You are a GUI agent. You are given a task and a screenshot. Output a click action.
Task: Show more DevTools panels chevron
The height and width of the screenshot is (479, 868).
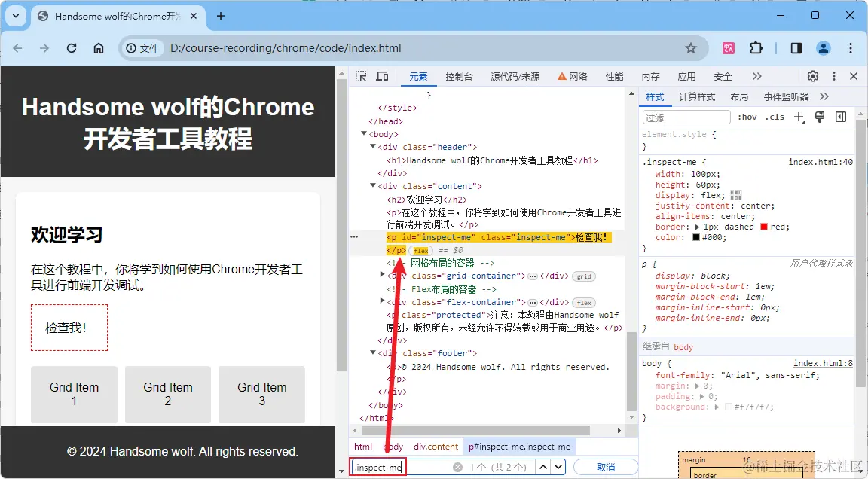point(756,76)
